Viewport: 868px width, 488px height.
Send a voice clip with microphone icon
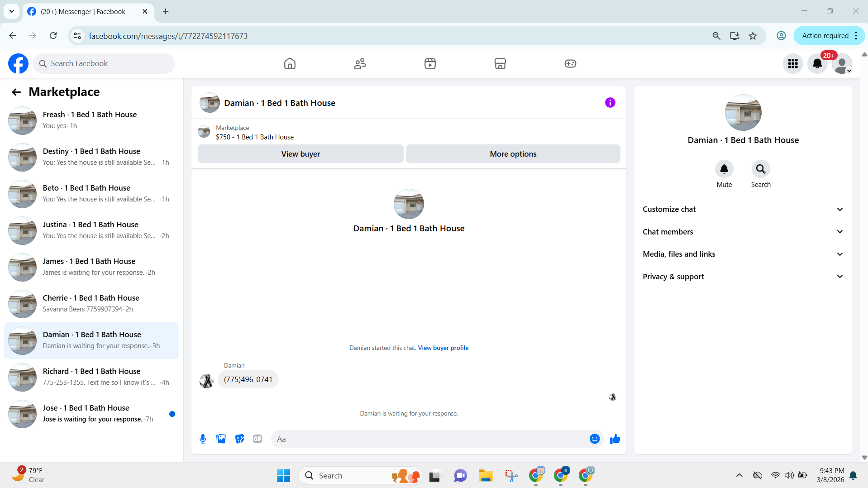point(203,439)
